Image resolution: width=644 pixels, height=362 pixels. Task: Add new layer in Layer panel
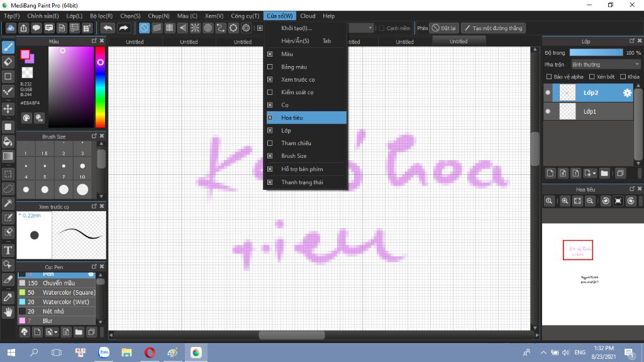[550, 173]
